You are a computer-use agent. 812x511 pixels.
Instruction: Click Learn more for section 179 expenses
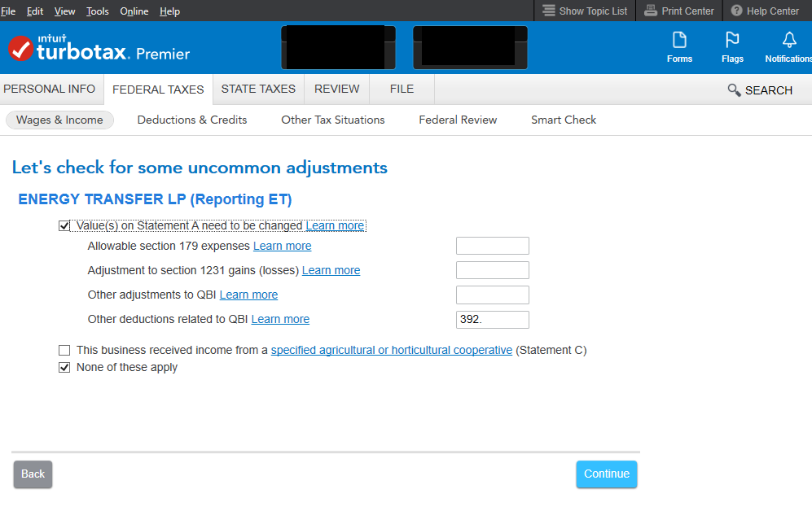point(283,247)
